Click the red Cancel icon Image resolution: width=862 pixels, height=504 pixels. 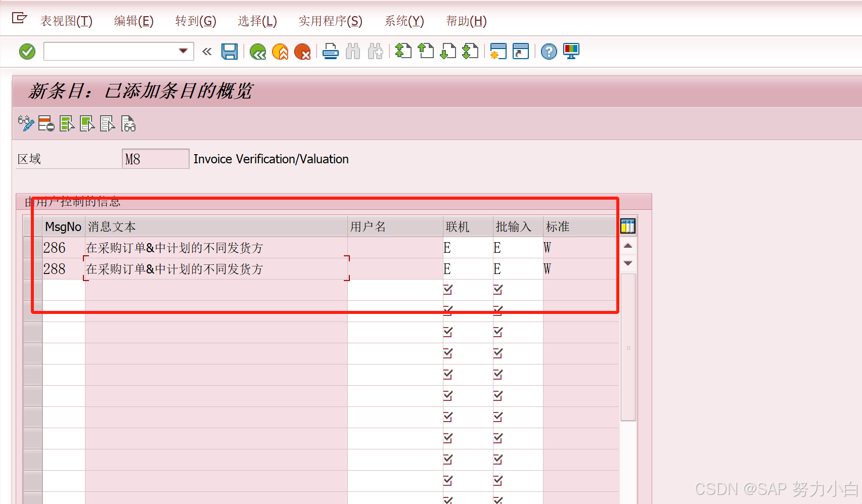(302, 51)
